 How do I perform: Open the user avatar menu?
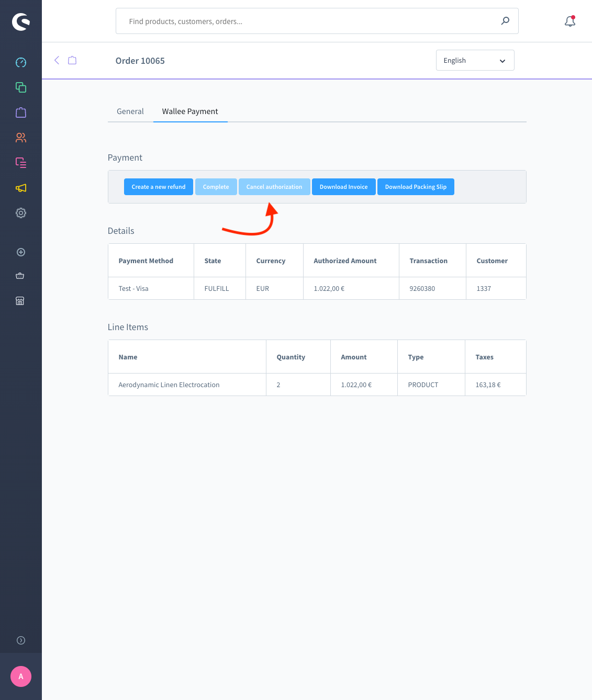21,676
